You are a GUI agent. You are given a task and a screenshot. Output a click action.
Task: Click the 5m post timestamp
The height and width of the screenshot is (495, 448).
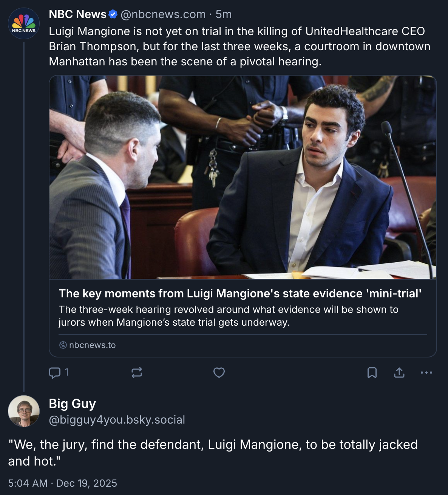tap(224, 14)
